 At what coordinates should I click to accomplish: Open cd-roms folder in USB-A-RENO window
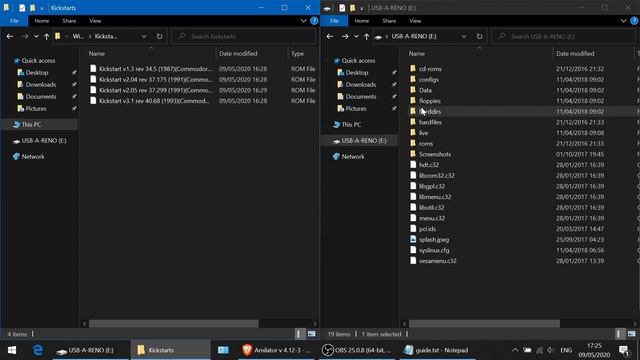coord(430,69)
